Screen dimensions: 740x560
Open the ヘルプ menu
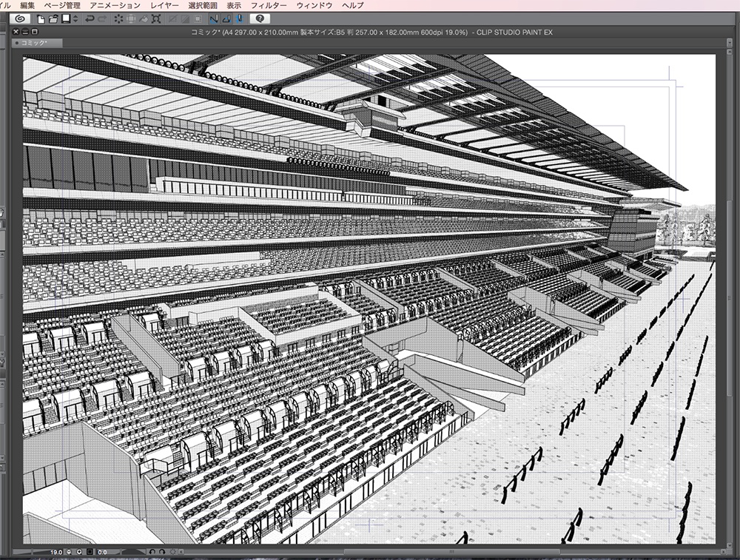(x=353, y=5)
